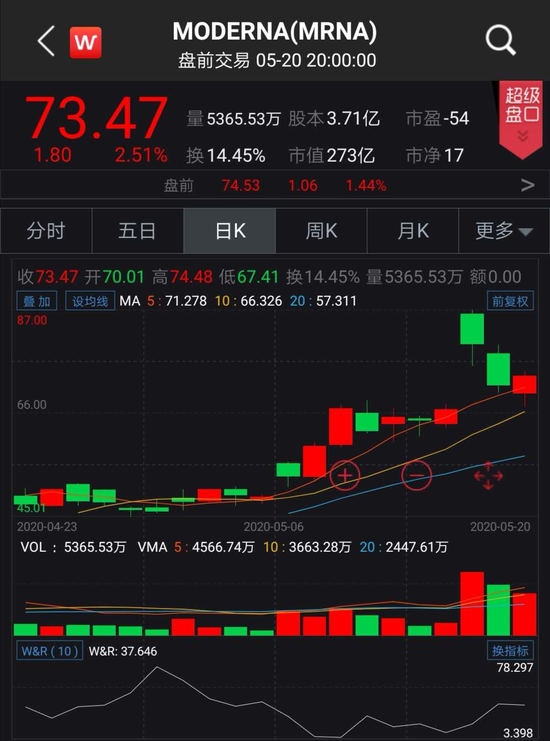Zoom out chart with minus circle
Image resolution: width=550 pixels, height=741 pixels.
(x=417, y=475)
